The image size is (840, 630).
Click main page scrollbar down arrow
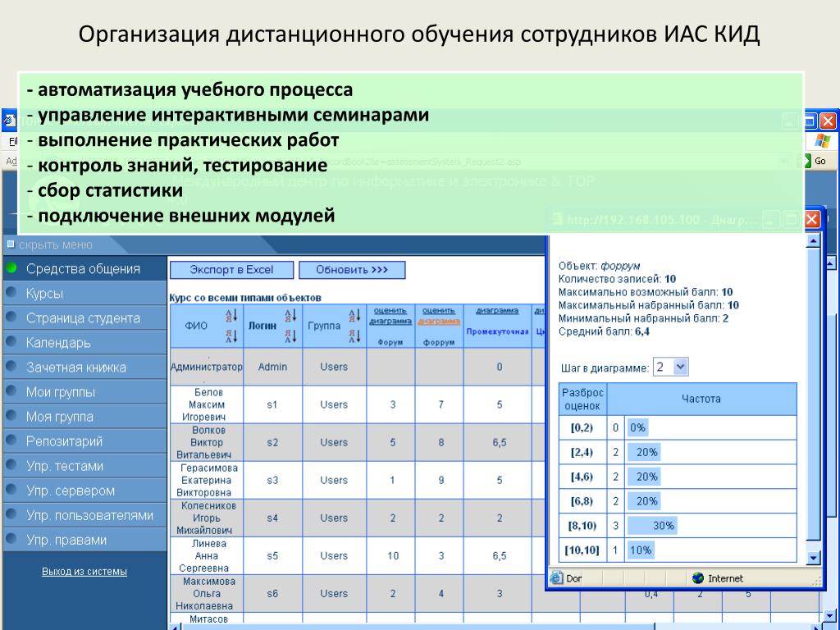coord(830,615)
